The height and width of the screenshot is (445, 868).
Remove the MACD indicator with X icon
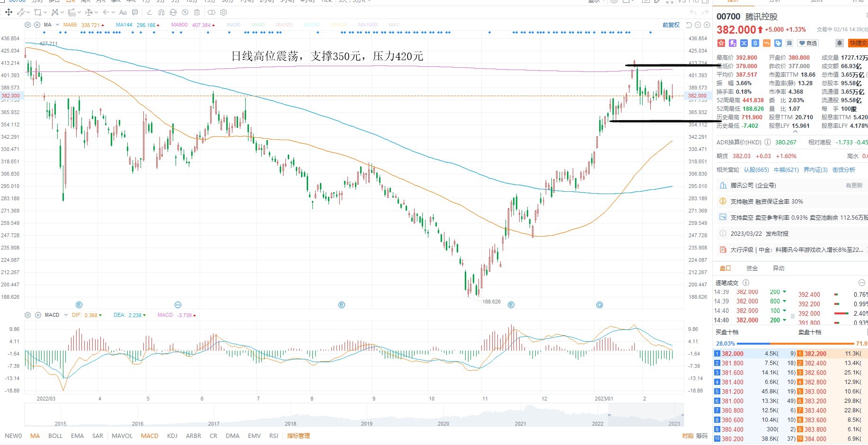pyautogui.click(x=37, y=315)
